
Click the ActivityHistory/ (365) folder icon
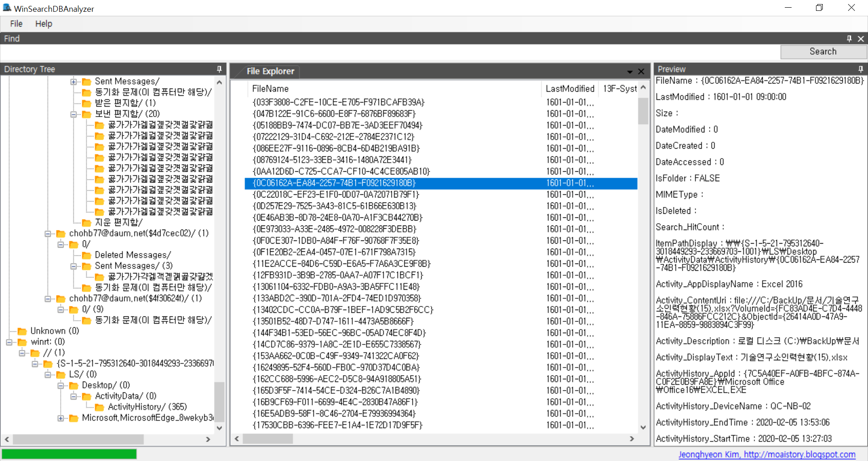[x=99, y=407]
